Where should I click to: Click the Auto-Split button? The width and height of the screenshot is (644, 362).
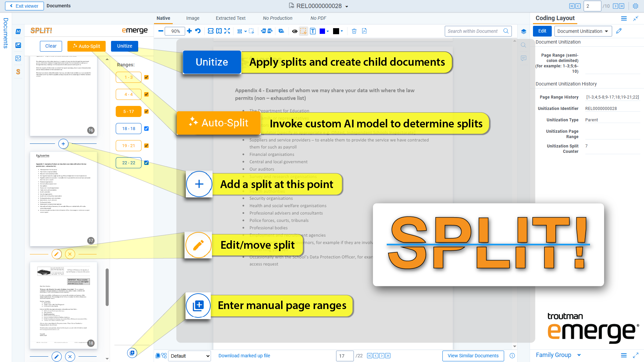coord(87,46)
